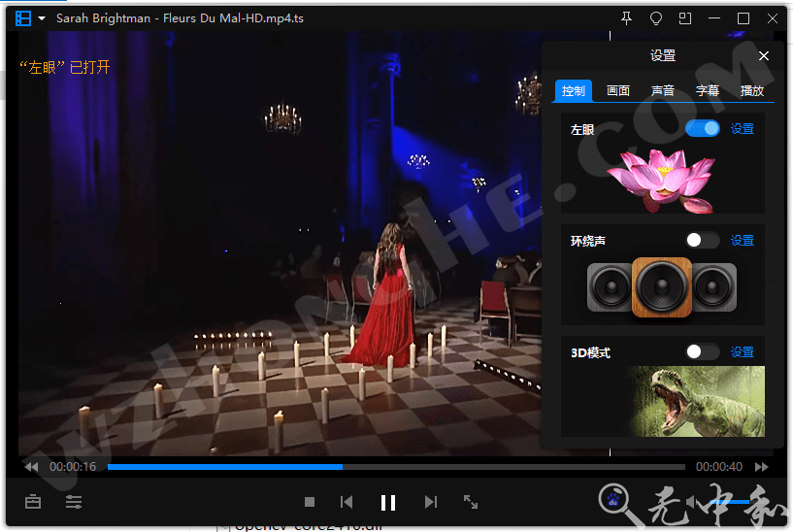
Task: Pause the video playback
Action: [388, 502]
